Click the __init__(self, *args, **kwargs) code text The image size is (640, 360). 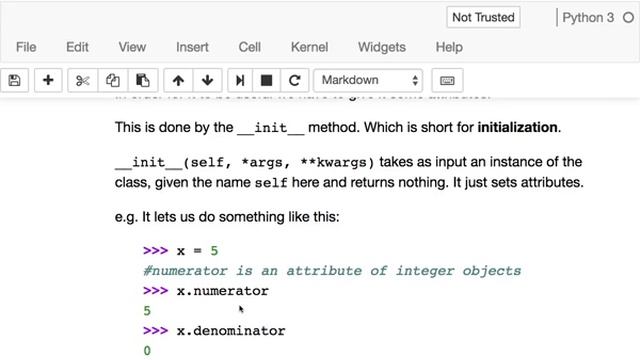pyautogui.click(x=244, y=162)
